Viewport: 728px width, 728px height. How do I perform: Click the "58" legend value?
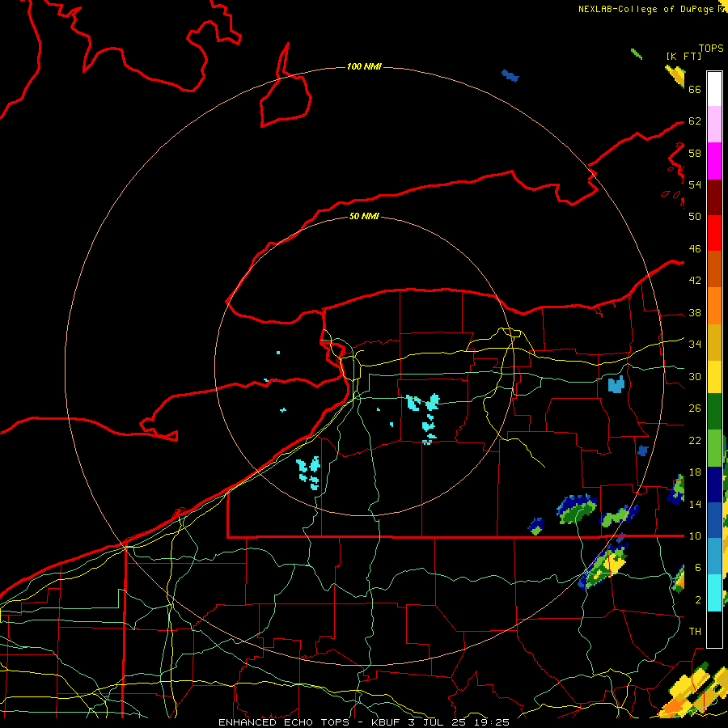click(695, 153)
